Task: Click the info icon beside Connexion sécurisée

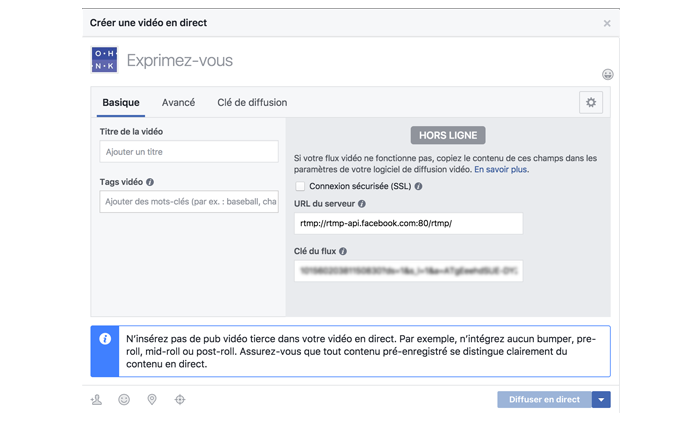Action: coord(418,187)
